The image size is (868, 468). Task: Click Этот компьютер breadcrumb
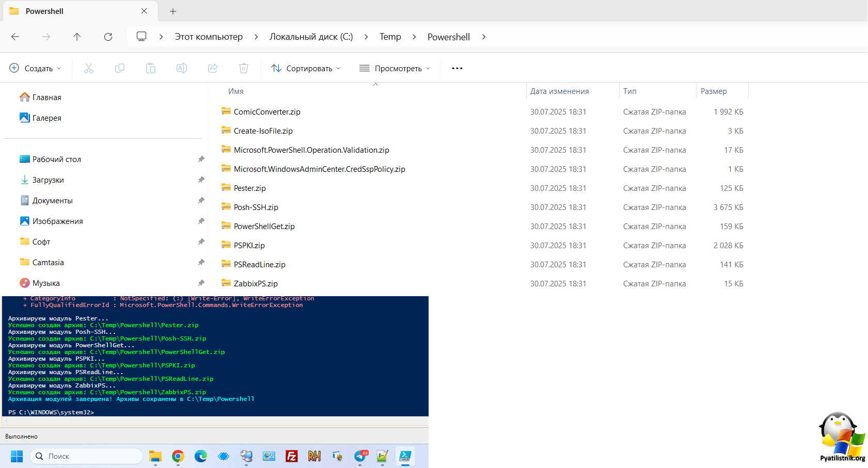[x=209, y=37]
